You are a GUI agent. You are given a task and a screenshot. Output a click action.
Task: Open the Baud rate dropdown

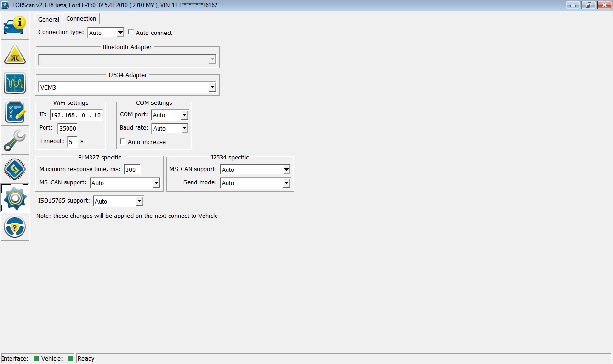[170, 128]
